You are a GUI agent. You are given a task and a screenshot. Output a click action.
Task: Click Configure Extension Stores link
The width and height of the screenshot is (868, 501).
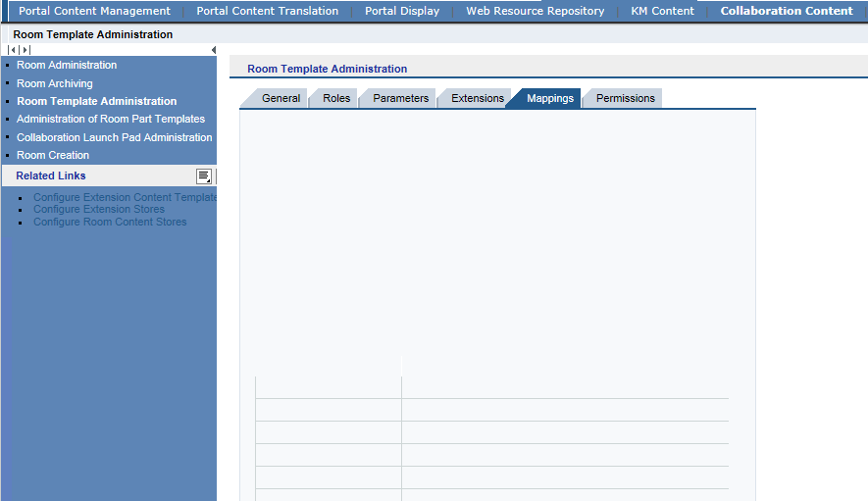tap(98, 209)
